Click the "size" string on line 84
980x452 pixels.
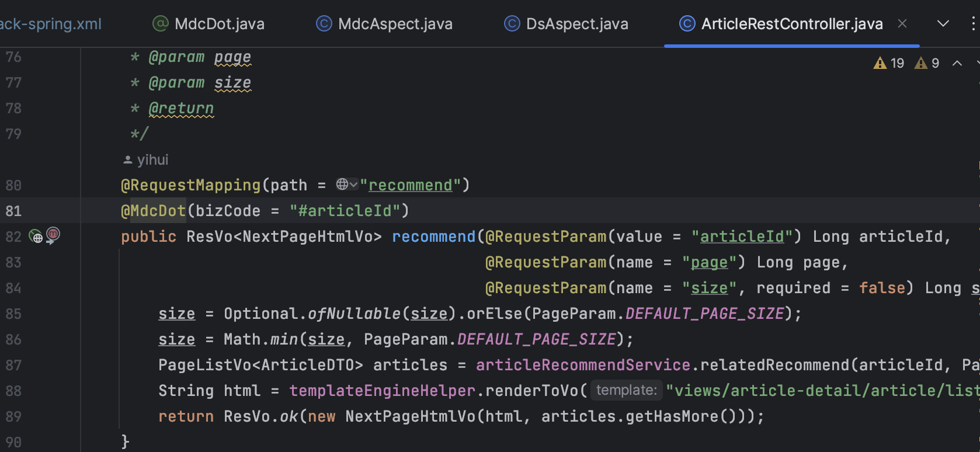710,288
